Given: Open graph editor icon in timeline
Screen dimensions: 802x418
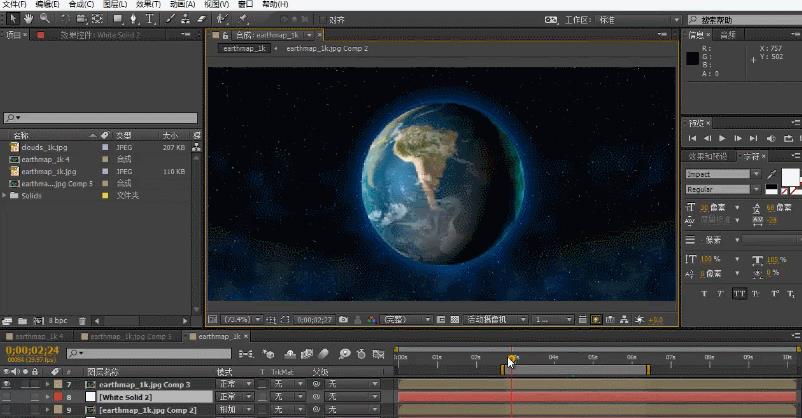Looking at the screenshot, I should point(378,354).
